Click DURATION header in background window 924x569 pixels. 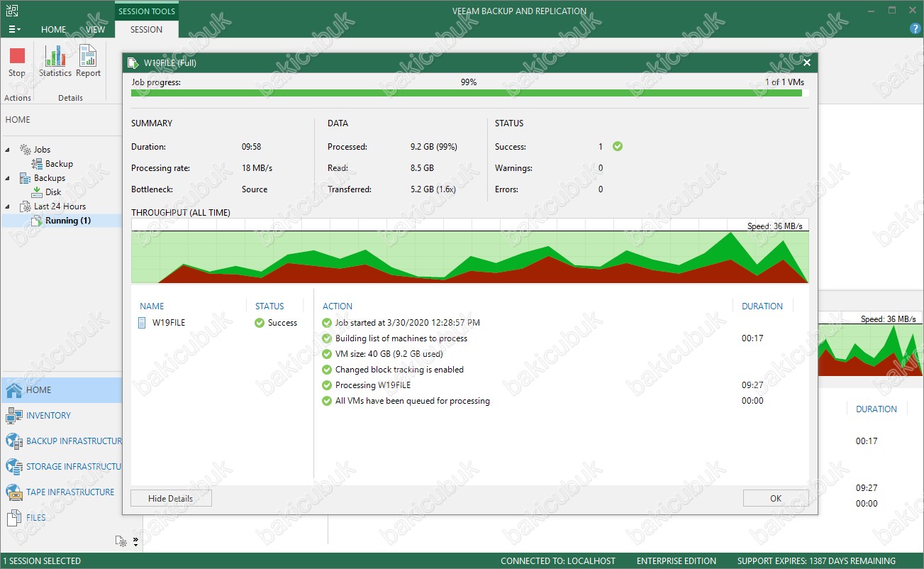[876, 409]
